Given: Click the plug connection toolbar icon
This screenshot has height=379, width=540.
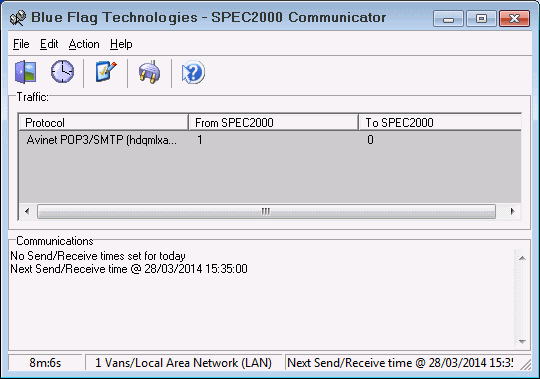Looking at the screenshot, I should pyautogui.click(x=149, y=72).
